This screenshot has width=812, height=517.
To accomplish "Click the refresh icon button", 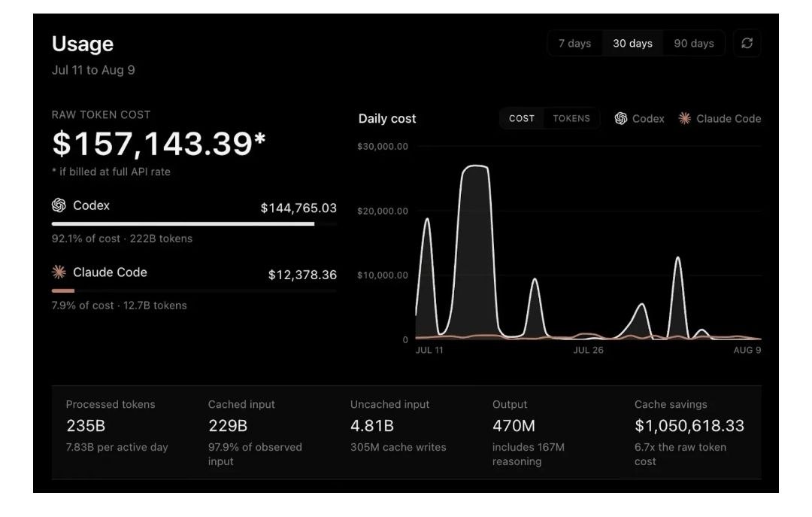I will [747, 43].
